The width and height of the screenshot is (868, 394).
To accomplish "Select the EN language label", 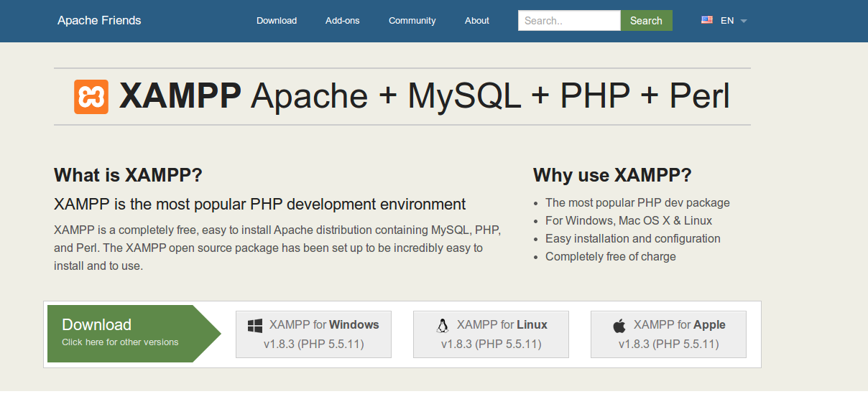I will [x=727, y=21].
